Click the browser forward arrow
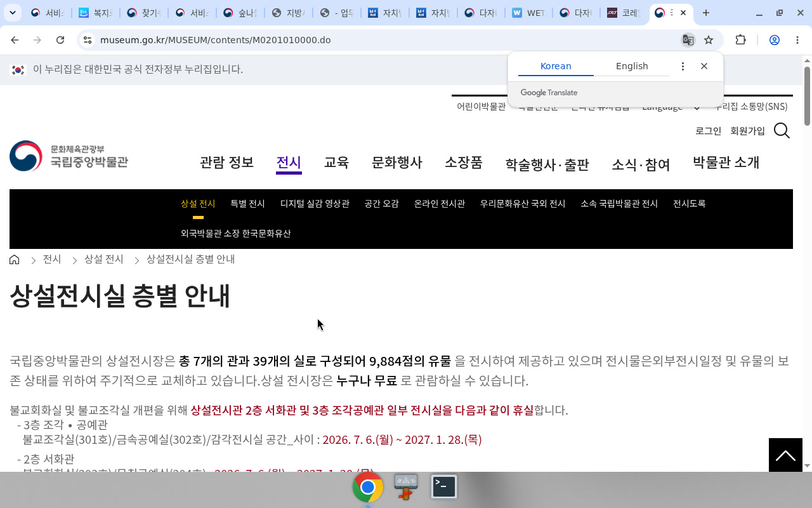 pos(37,40)
